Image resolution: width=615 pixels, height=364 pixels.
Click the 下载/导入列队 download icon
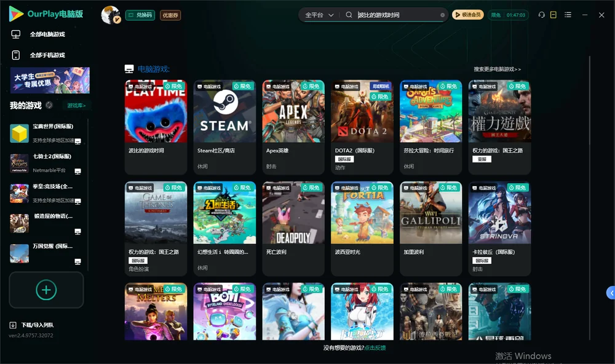(x=13, y=325)
